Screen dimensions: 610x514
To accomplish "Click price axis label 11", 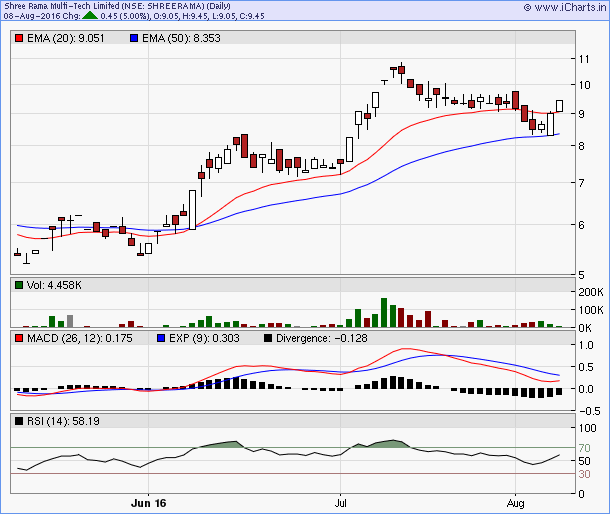I will point(584,59).
